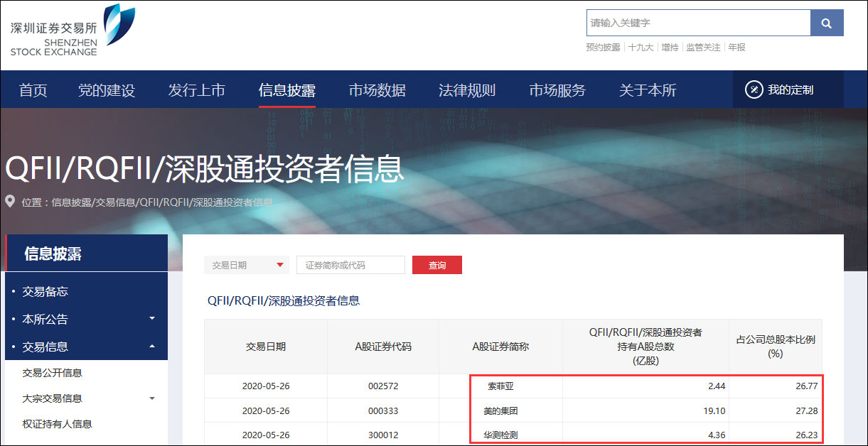Image resolution: width=868 pixels, height=446 pixels.
Task: Expand 大宗交易信息 submenu arrow
Action: coord(151,398)
